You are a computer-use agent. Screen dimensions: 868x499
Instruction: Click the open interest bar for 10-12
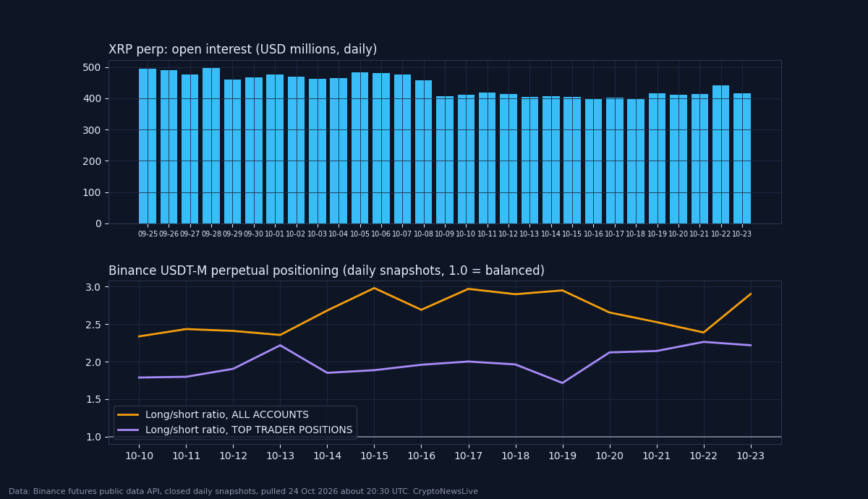tap(509, 158)
